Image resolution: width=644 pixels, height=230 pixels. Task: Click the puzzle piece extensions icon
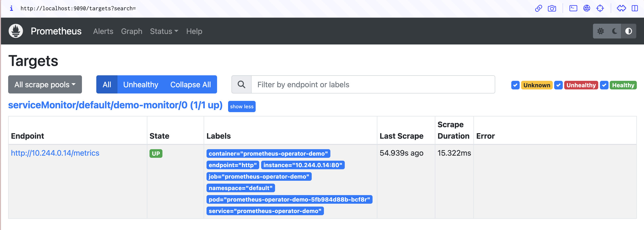pyautogui.click(x=621, y=8)
